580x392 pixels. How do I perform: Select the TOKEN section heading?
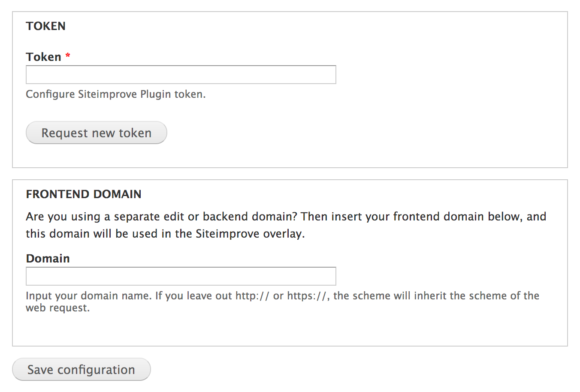click(46, 26)
